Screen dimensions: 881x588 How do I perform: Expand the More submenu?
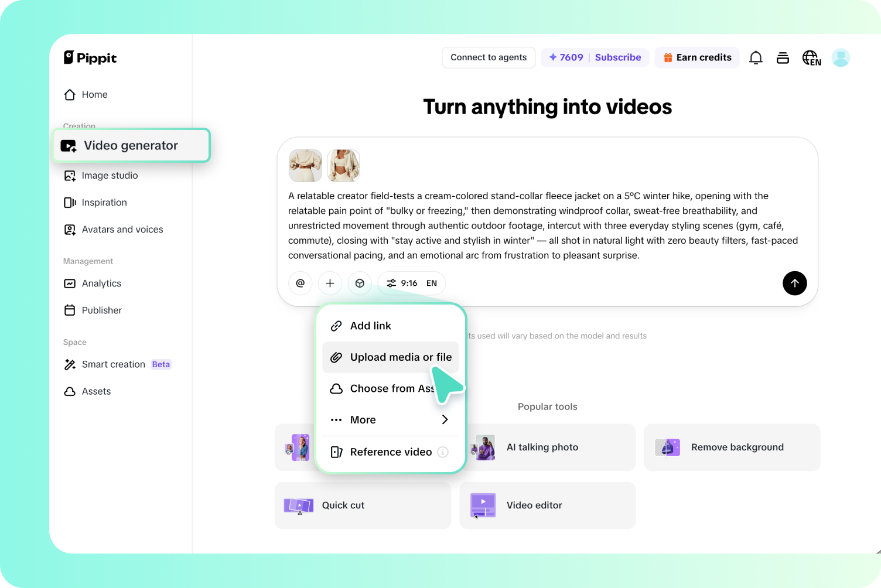390,420
